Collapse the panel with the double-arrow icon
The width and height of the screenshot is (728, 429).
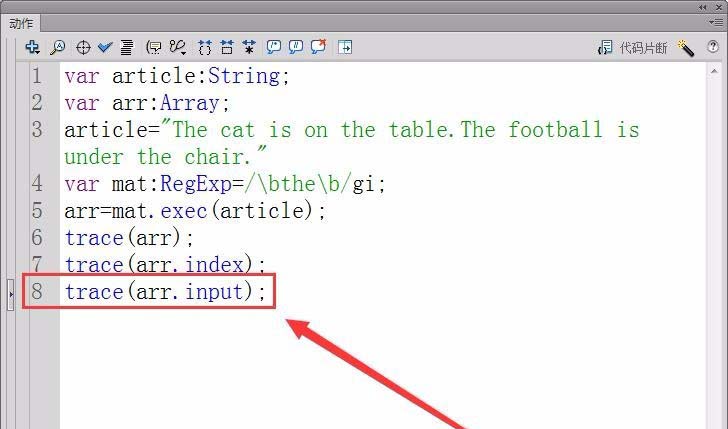tap(702, 7)
